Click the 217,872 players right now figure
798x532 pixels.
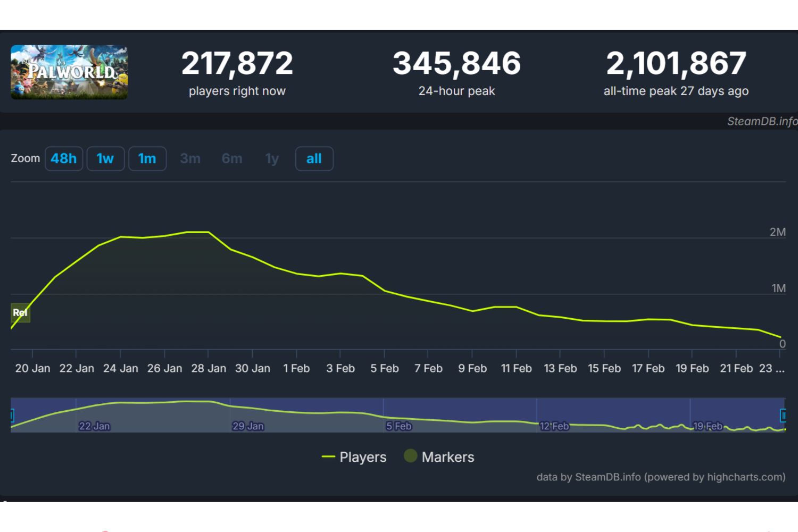tap(237, 63)
